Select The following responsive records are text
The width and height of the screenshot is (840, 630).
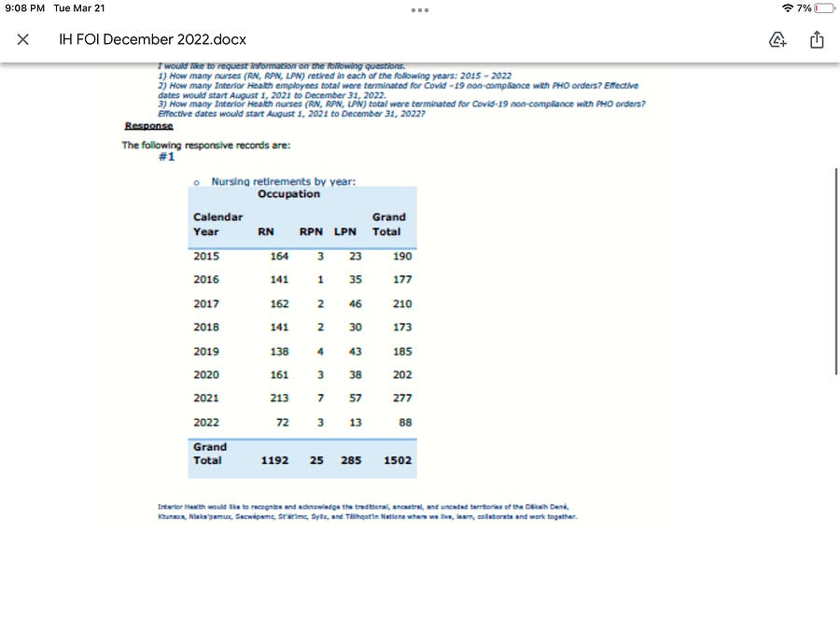[205, 146]
